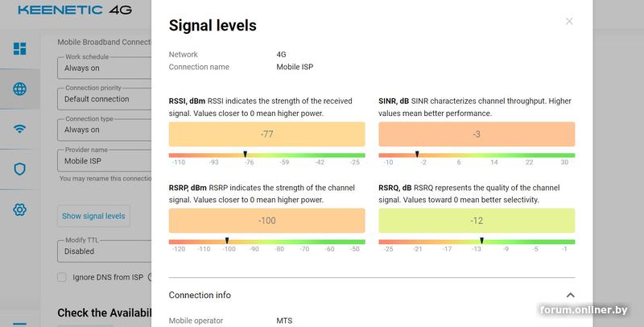Open the Work schedule dropdown
644x327 pixels.
pos(105,68)
